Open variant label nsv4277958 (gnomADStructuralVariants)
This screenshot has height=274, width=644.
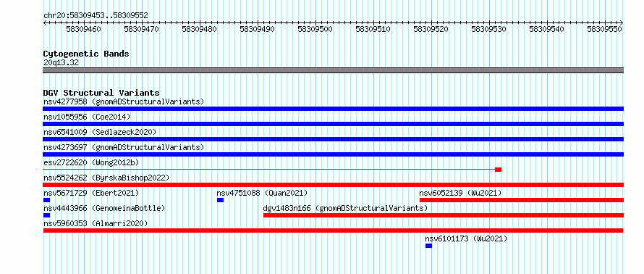[x=124, y=101]
